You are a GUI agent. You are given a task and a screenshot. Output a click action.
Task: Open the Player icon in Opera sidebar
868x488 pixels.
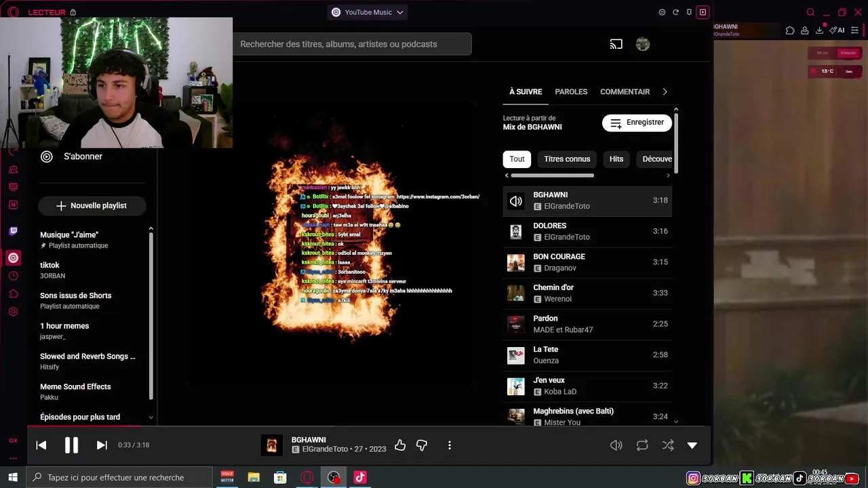coord(13,258)
